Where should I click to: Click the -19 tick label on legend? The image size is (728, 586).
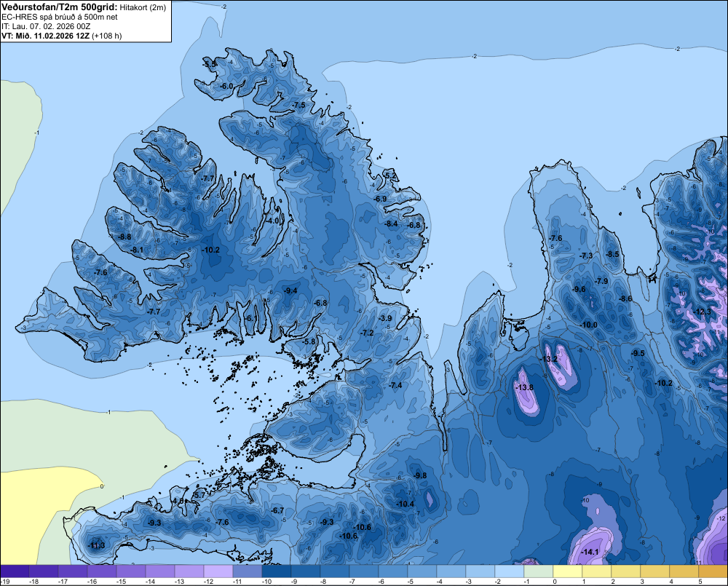[5, 582]
